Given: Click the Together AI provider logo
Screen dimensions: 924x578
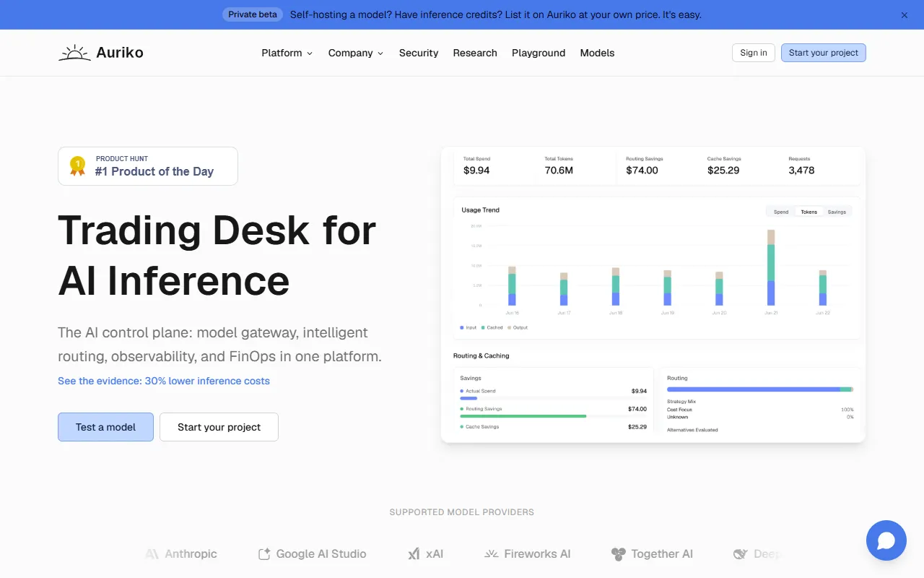Looking at the screenshot, I should [652, 554].
